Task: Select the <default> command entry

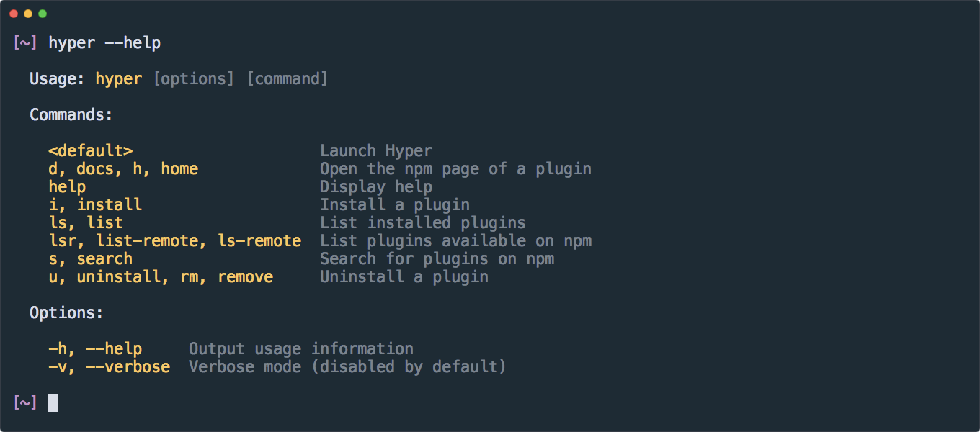Action: point(90,150)
